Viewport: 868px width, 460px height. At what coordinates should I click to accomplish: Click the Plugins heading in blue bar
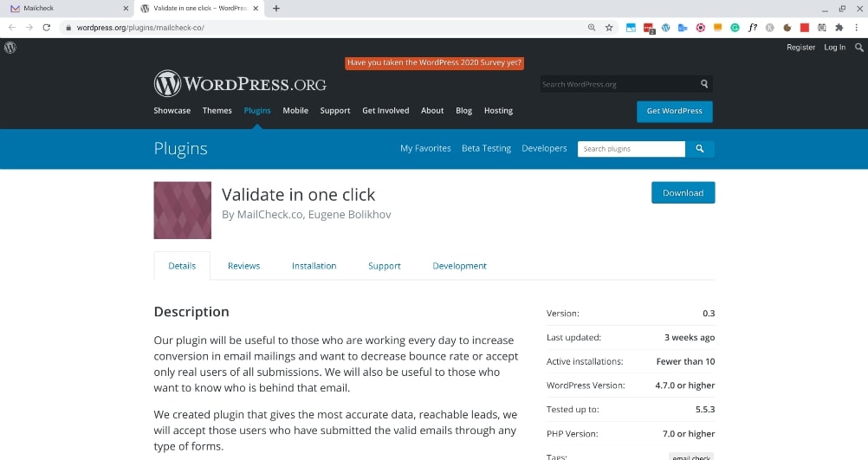point(180,148)
